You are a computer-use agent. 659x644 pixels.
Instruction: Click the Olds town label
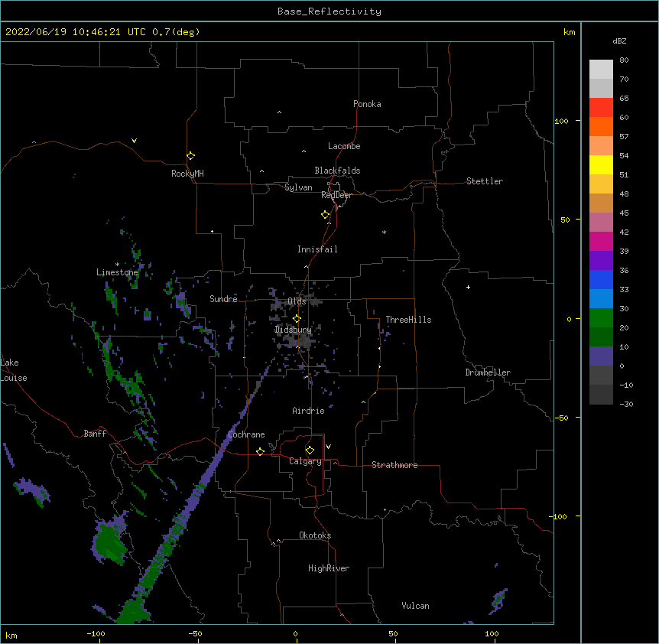click(x=297, y=301)
